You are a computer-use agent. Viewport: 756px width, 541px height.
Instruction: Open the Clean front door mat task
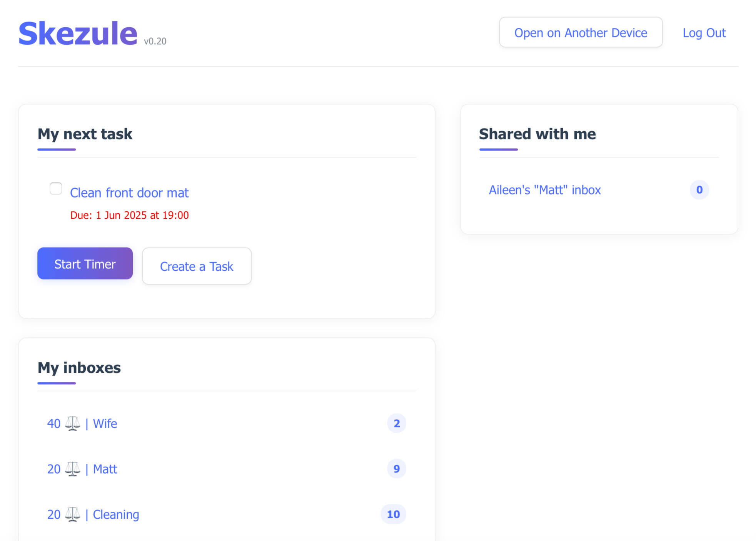[129, 193]
